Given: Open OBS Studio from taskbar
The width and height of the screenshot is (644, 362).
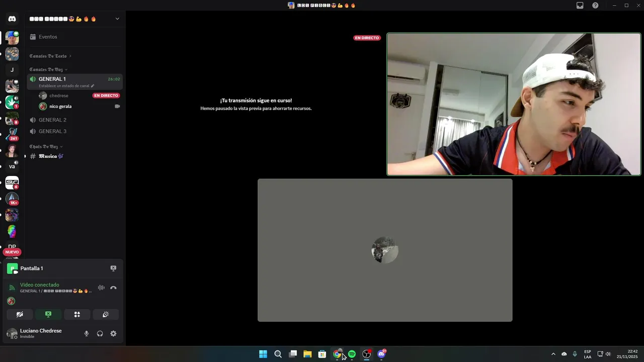Looking at the screenshot, I should [x=367, y=354].
